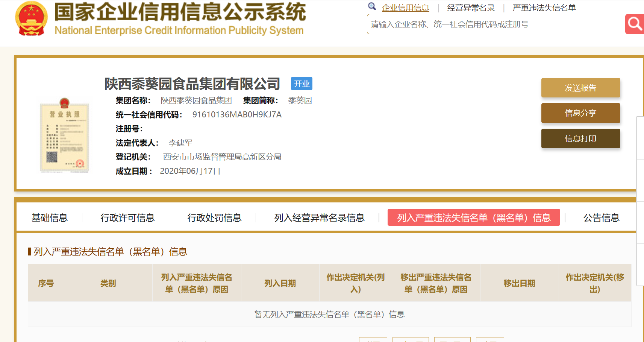
Task: Click the 移出日期 column header
Action: (x=519, y=283)
